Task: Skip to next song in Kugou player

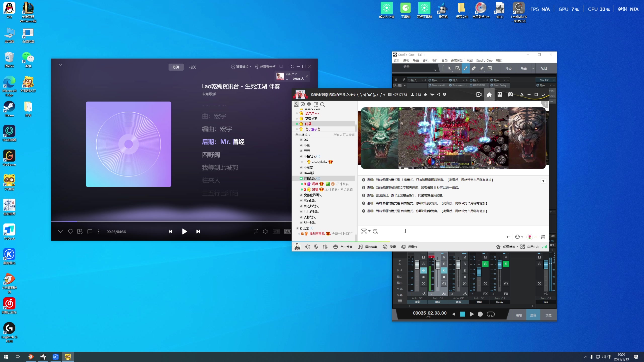Action: click(198, 232)
